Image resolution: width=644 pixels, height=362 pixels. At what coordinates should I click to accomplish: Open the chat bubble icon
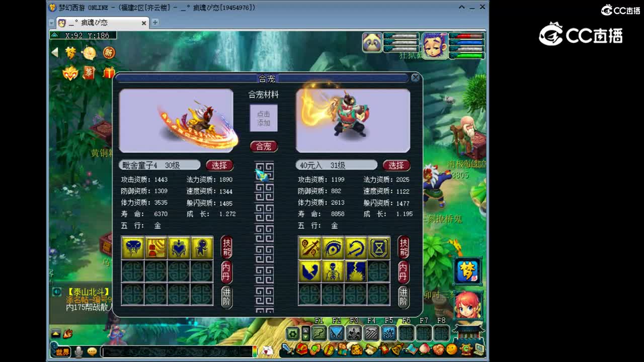click(x=92, y=351)
